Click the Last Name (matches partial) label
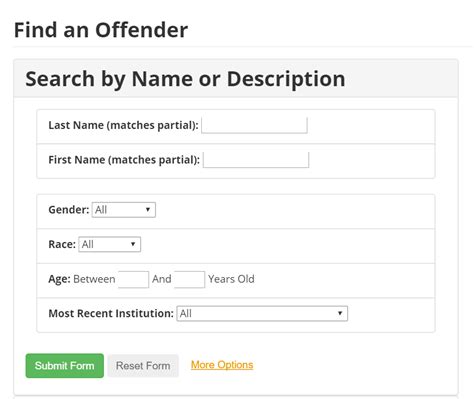474x399 pixels. click(123, 125)
